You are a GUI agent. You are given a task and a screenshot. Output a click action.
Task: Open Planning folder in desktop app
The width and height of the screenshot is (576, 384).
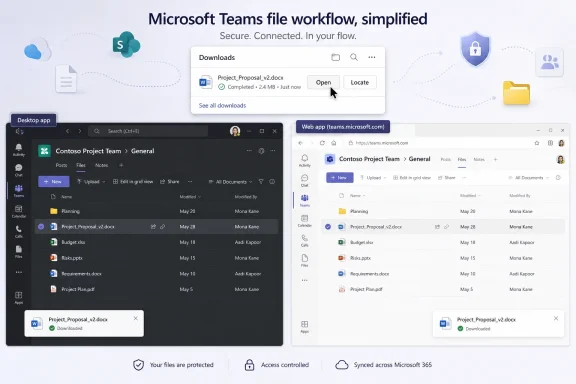(71, 211)
